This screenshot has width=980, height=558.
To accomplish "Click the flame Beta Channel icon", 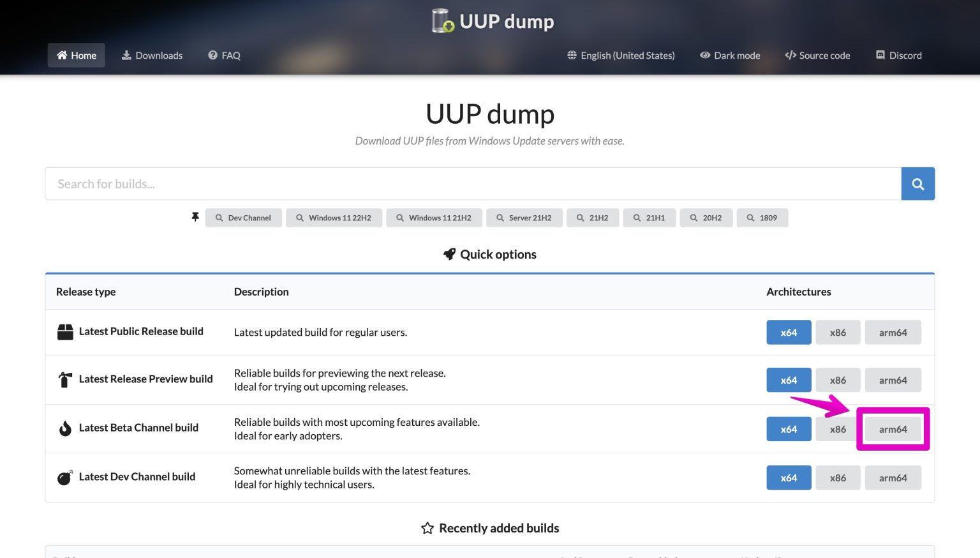I will click(65, 428).
